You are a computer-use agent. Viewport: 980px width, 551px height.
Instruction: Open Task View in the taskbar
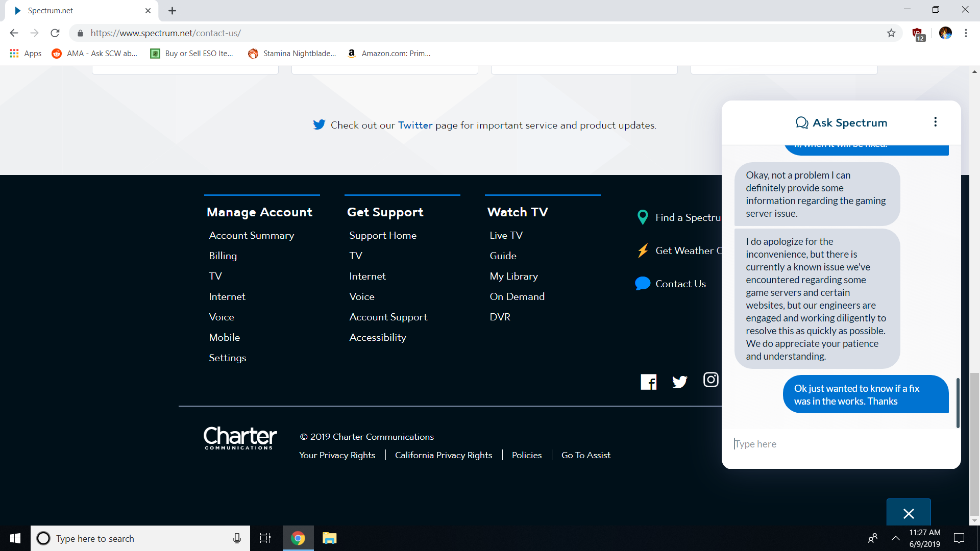[x=265, y=538]
